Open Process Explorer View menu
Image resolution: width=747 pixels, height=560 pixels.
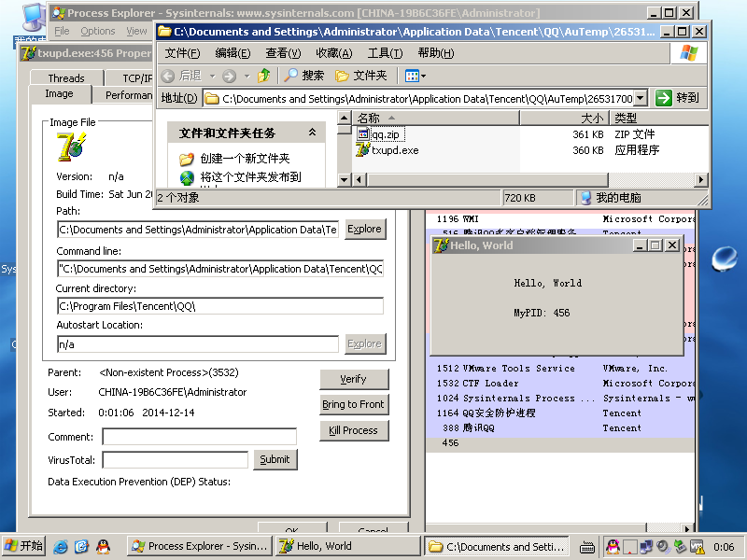tap(136, 31)
